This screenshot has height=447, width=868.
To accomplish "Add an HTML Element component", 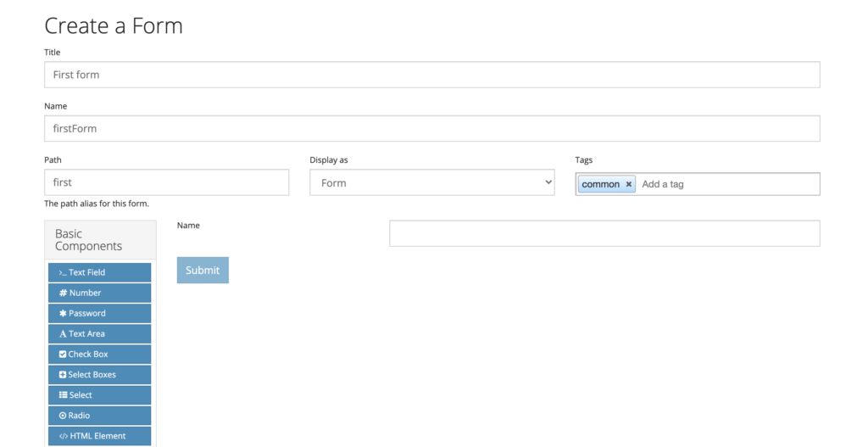I will 100,437.
